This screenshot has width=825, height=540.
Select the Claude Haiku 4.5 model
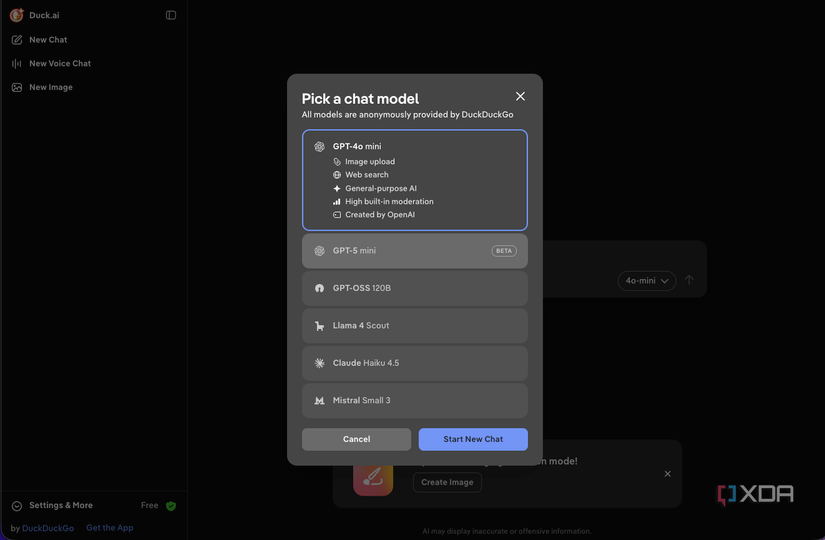click(414, 363)
